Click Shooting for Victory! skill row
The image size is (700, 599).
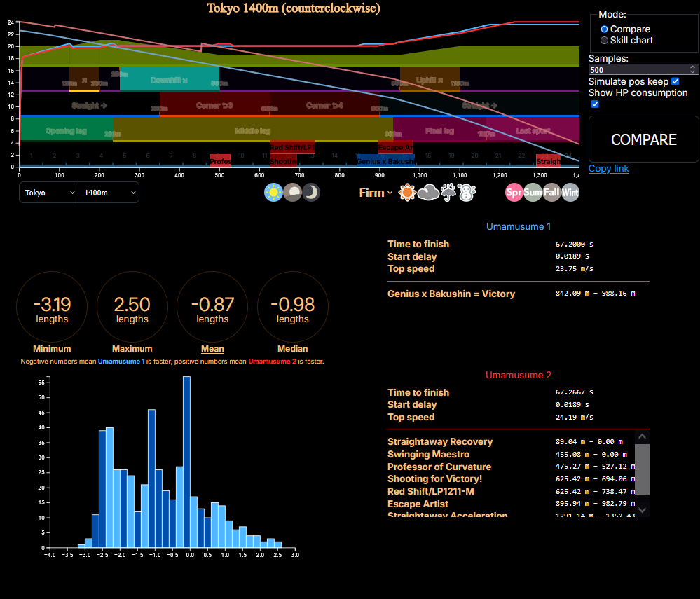[x=511, y=478]
